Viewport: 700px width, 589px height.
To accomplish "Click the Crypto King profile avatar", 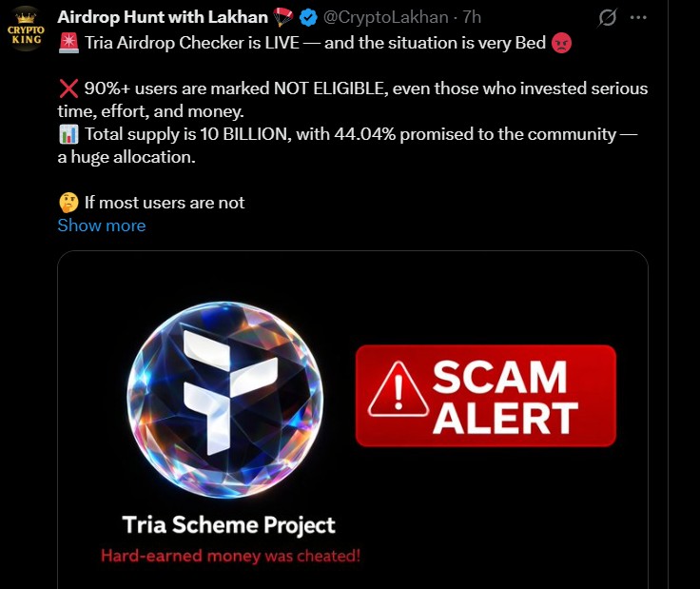I will tap(26, 27).
